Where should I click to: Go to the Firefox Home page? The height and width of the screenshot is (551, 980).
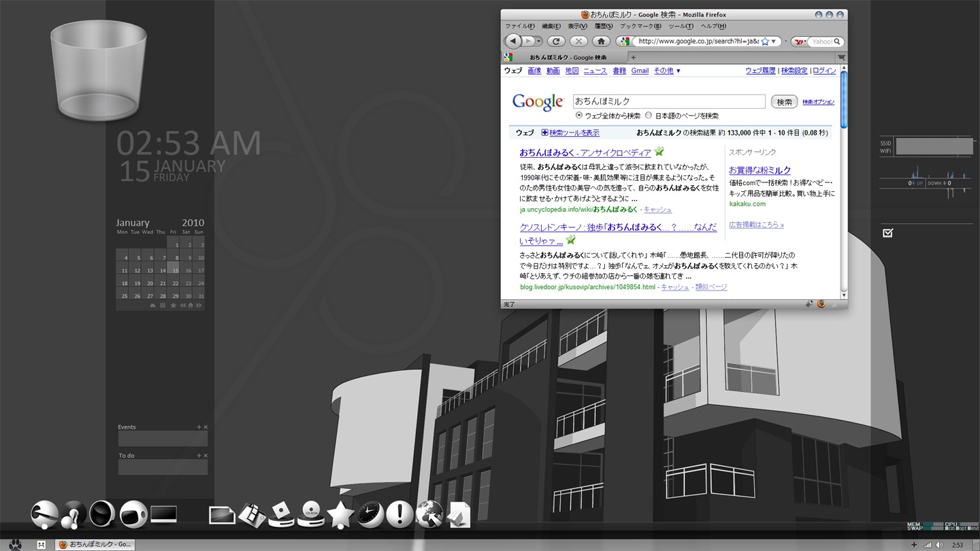pos(601,41)
